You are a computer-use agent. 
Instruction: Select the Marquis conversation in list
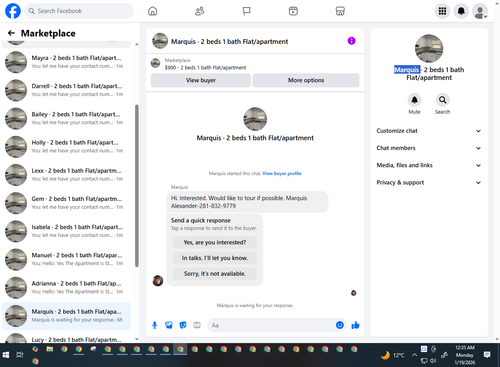click(66, 316)
